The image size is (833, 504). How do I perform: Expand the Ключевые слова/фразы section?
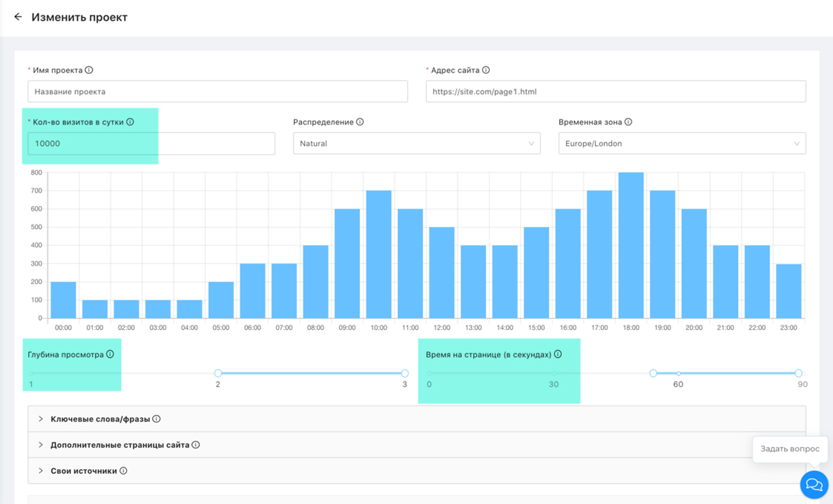[100, 419]
